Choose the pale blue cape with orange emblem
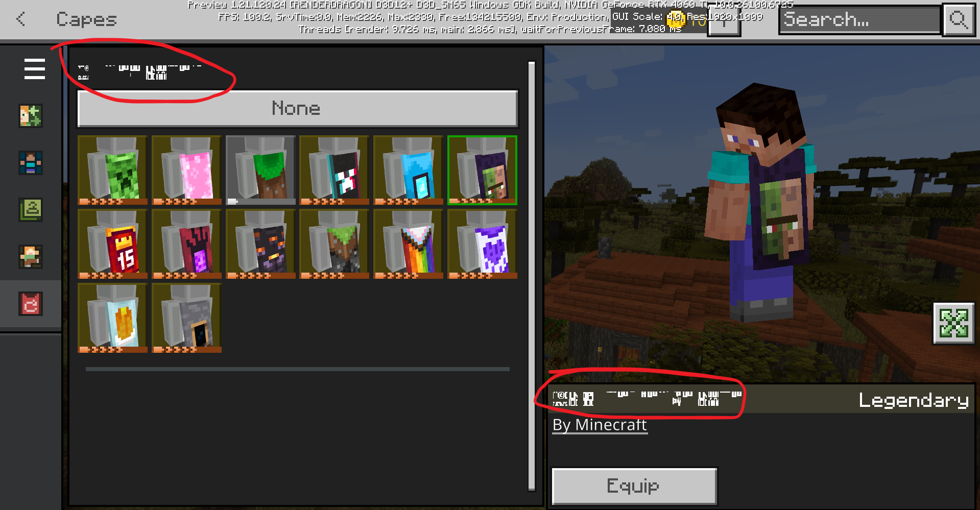 pyautogui.click(x=112, y=318)
